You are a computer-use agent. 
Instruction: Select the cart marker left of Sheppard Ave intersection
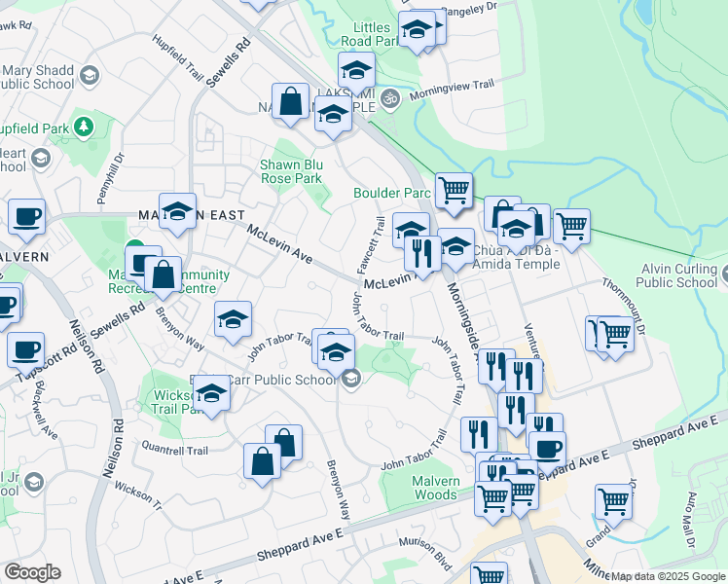[x=493, y=500]
